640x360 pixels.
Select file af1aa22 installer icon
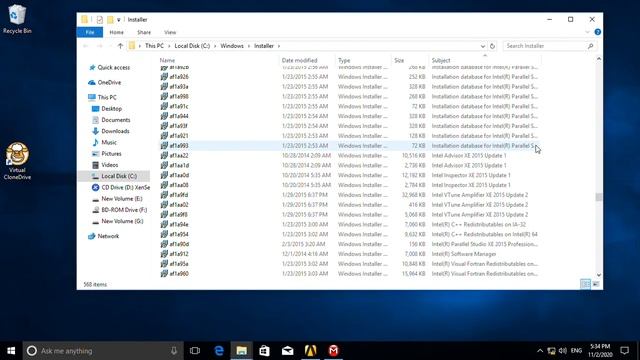tap(164, 156)
